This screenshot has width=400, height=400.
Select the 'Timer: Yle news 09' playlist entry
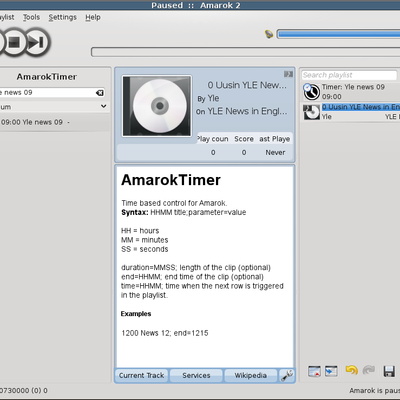tap(350, 92)
